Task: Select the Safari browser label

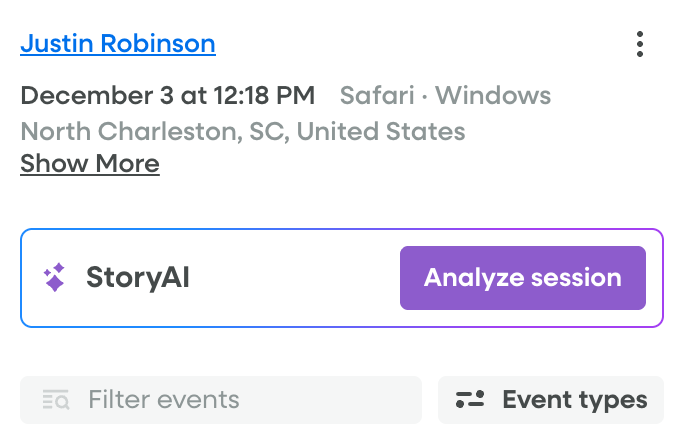Action: click(375, 96)
